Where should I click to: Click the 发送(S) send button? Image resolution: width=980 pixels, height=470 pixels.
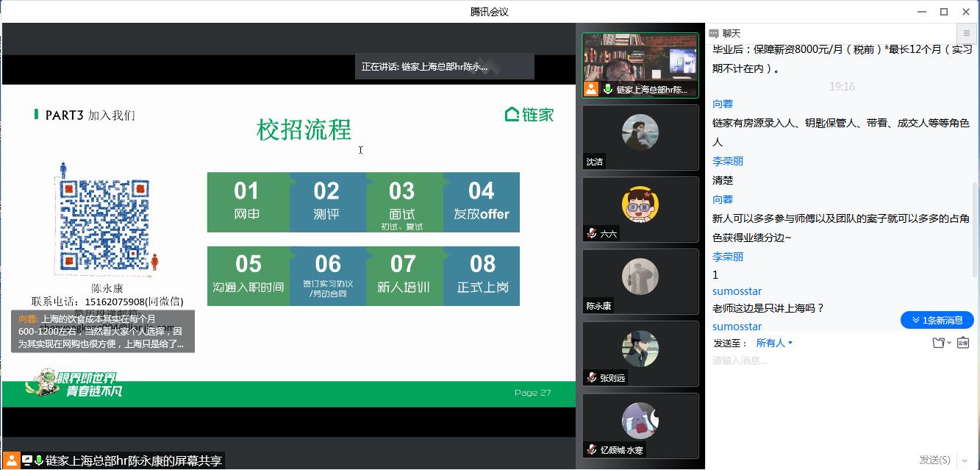(934, 460)
